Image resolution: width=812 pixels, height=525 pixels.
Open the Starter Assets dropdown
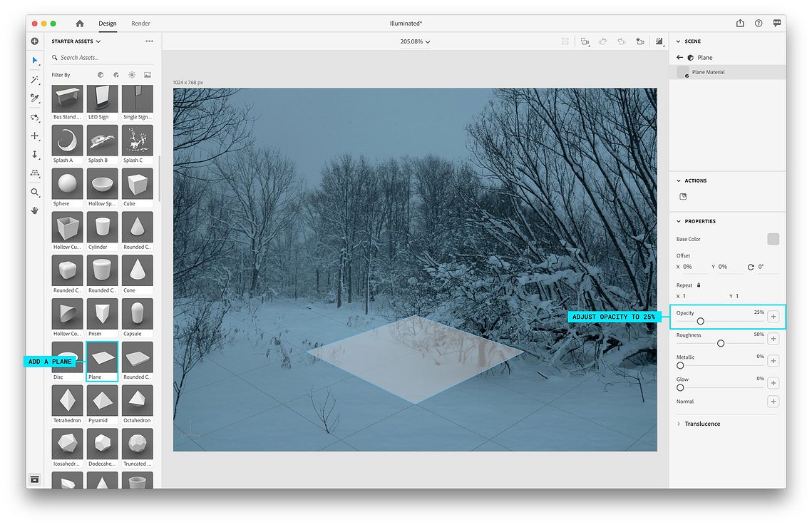[76, 41]
